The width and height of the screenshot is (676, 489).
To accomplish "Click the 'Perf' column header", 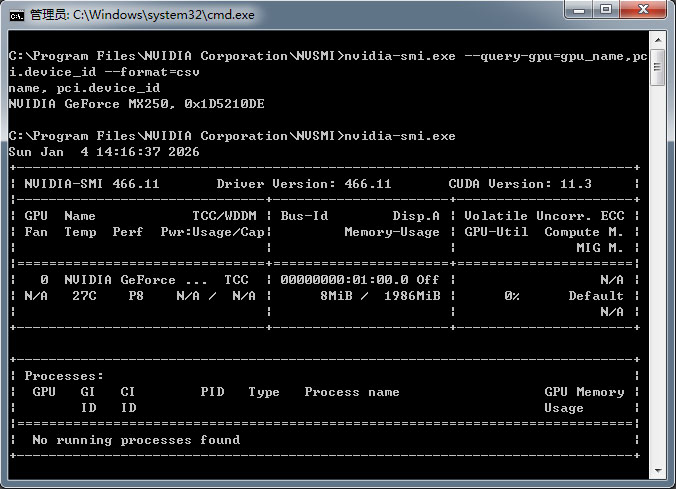I will pyautogui.click(x=128, y=232).
